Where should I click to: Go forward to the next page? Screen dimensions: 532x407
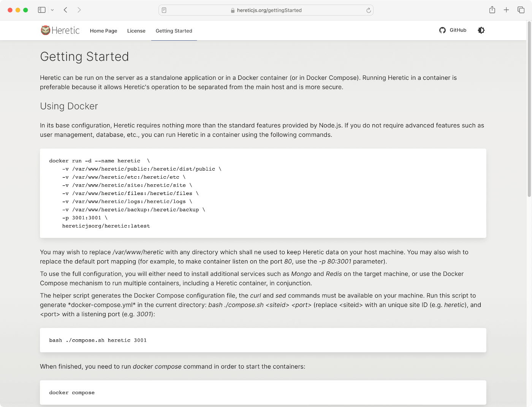point(79,10)
